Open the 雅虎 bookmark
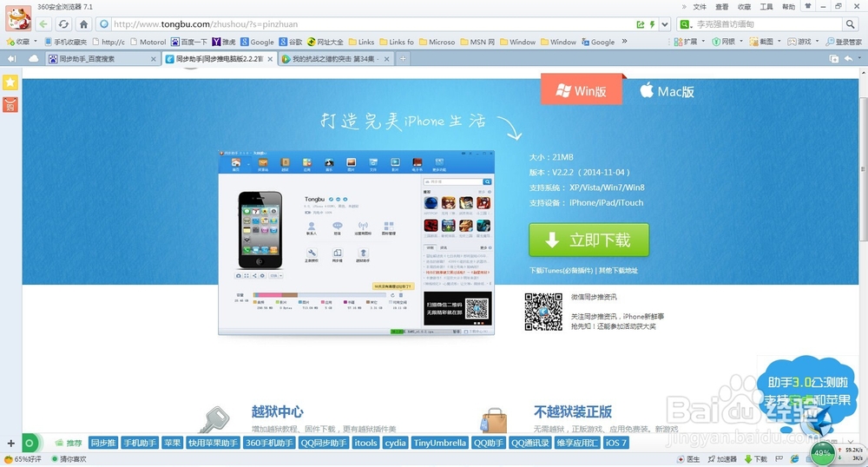The height and width of the screenshot is (467, 868). coord(224,42)
